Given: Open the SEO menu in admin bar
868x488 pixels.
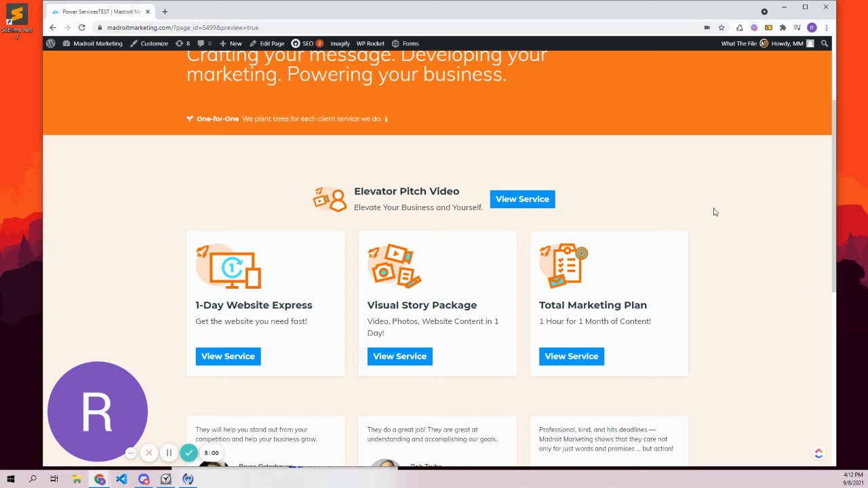Looking at the screenshot, I should (307, 43).
